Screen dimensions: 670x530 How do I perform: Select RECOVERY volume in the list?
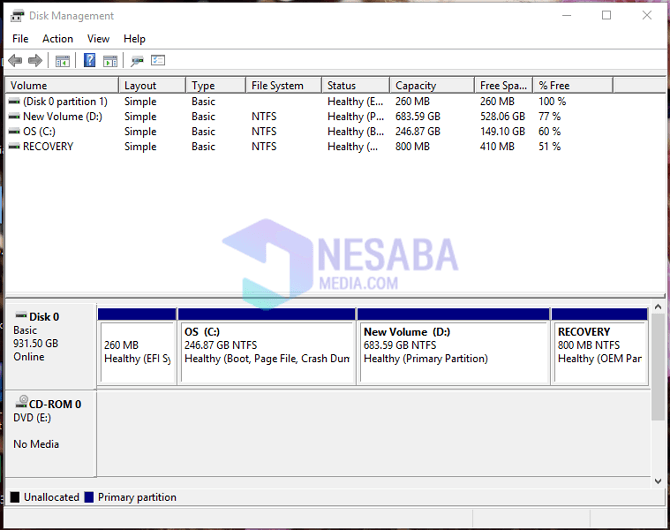pos(47,146)
